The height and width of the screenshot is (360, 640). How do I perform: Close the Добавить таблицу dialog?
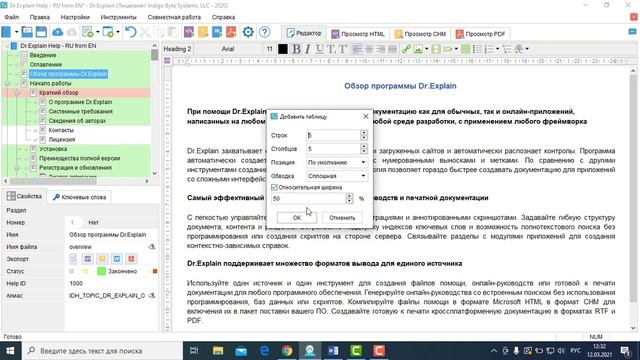pos(366,116)
